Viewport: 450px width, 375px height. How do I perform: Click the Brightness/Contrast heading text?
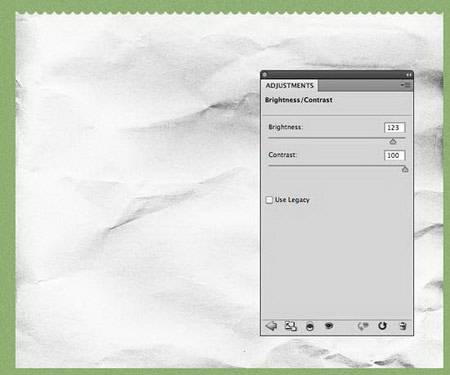(x=299, y=100)
